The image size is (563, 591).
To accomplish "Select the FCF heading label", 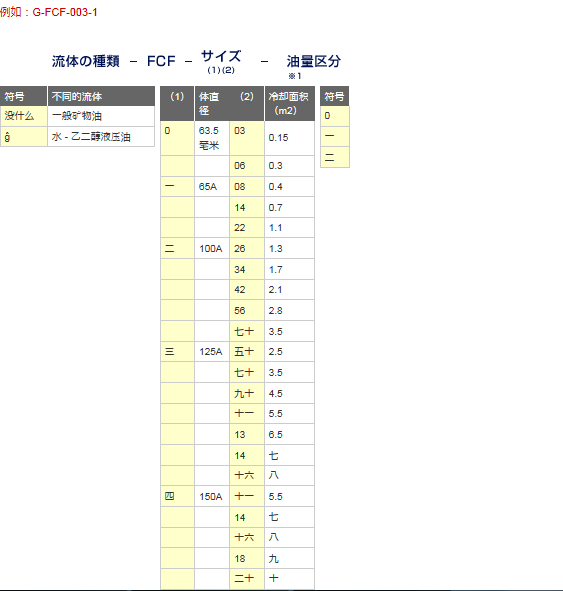I will tap(161, 61).
